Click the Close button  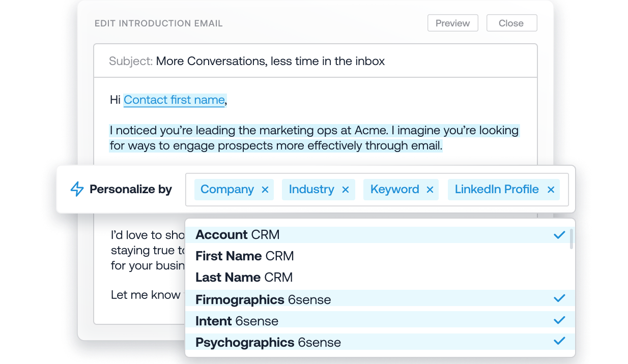(x=511, y=23)
